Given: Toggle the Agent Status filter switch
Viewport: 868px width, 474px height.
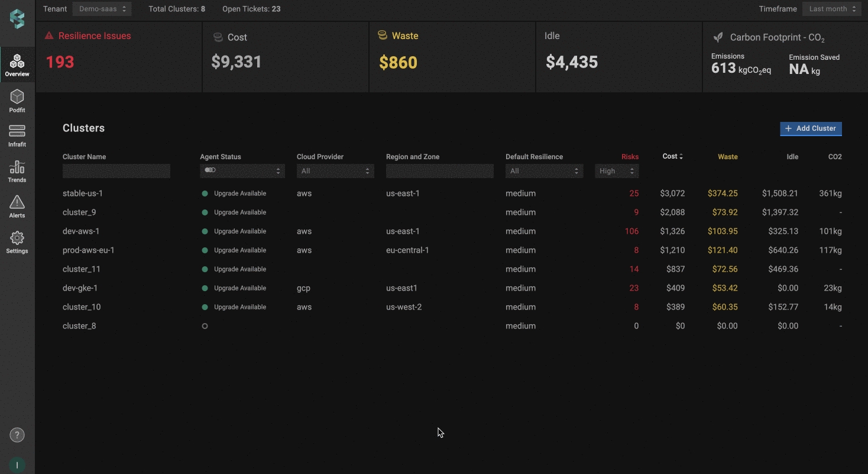Looking at the screenshot, I should click(x=210, y=170).
